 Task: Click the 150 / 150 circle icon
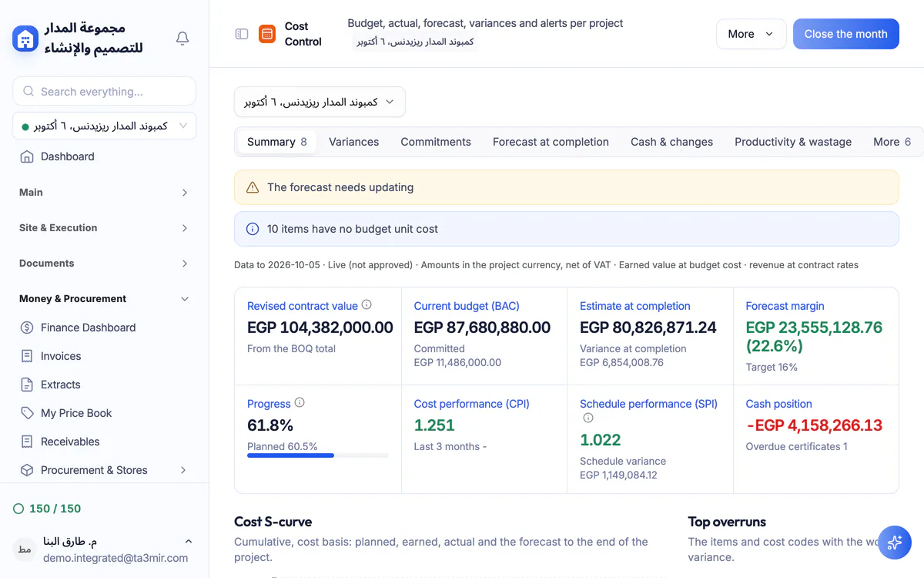tap(18, 509)
